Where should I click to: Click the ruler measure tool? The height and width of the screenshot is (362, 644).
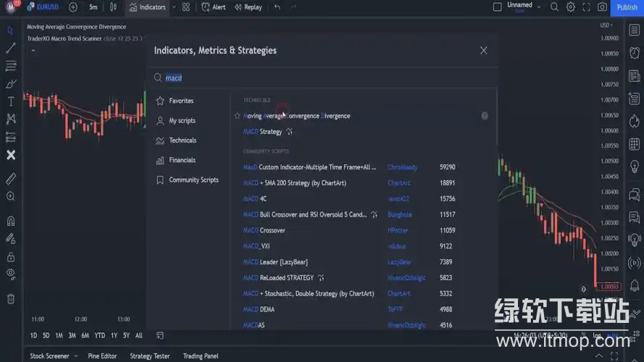tap(11, 178)
